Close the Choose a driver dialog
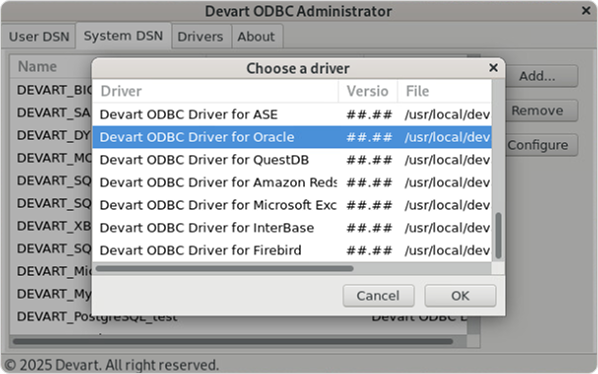The image size is (598, 374). coord(493,68)
